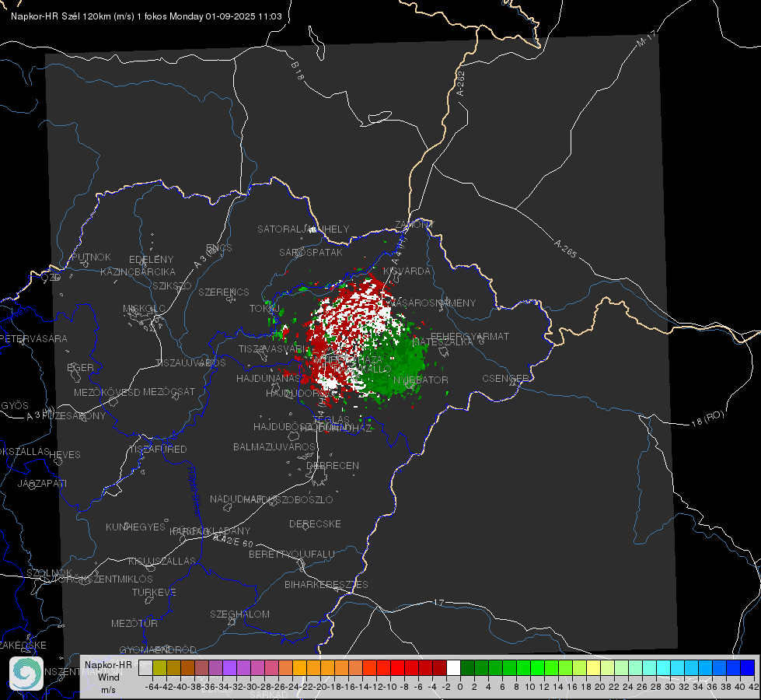Select the dark red swatch between -4 and -2
761x700 pixels.
pos(439,667)
